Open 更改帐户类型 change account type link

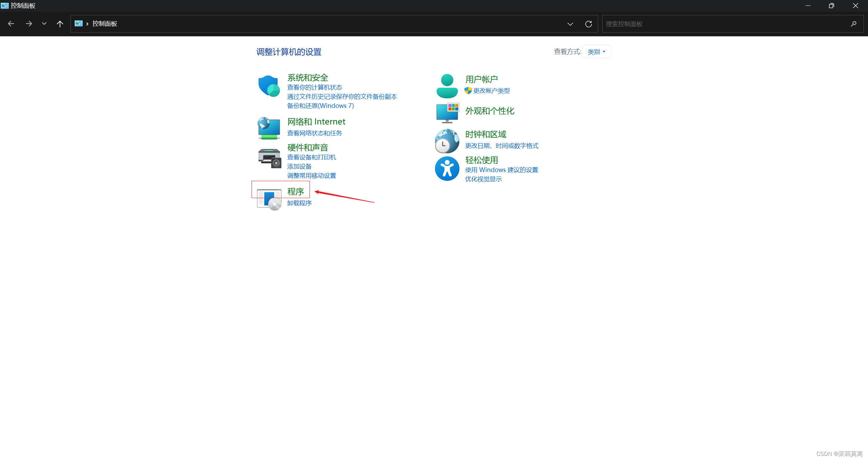pos(491,91)
